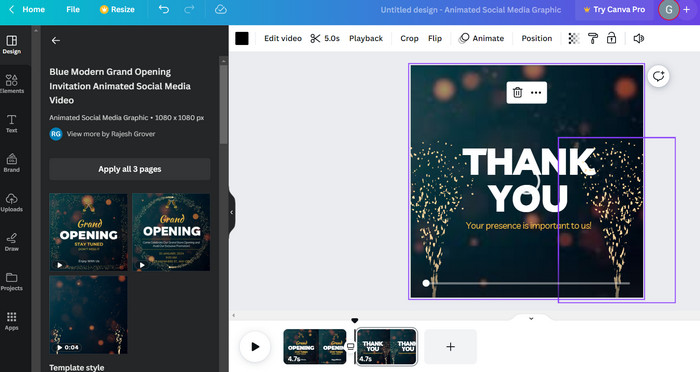Open the Playback options

tap(366, 38)
